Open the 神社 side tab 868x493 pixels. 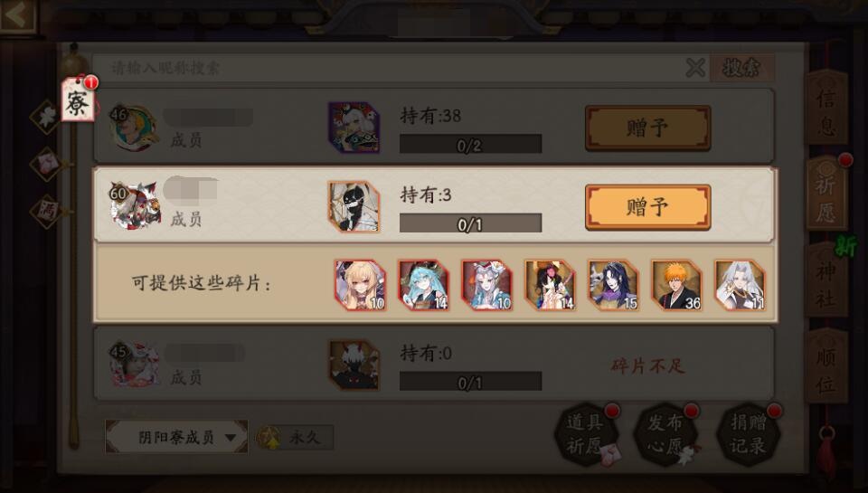826,280
